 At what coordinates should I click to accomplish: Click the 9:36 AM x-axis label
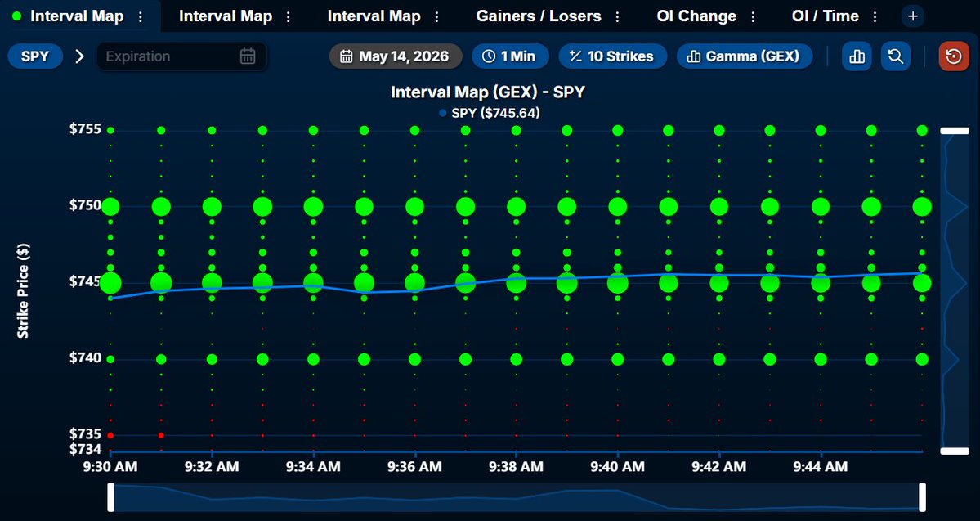[414, 466]
